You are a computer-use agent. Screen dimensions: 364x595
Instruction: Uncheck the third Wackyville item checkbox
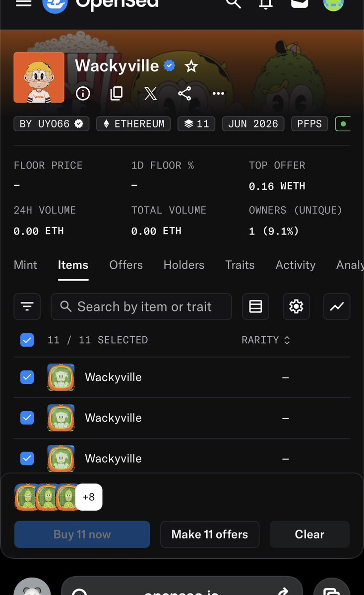point(27,459)
